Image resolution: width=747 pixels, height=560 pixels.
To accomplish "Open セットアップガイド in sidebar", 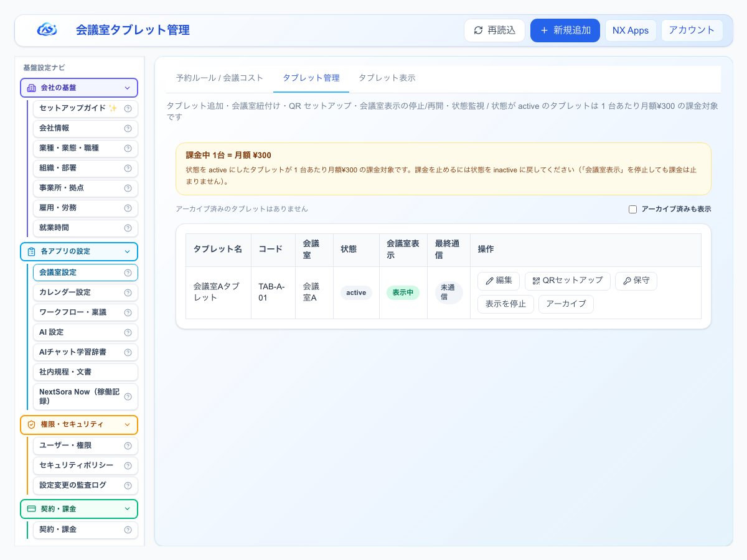I will point(85,108).
